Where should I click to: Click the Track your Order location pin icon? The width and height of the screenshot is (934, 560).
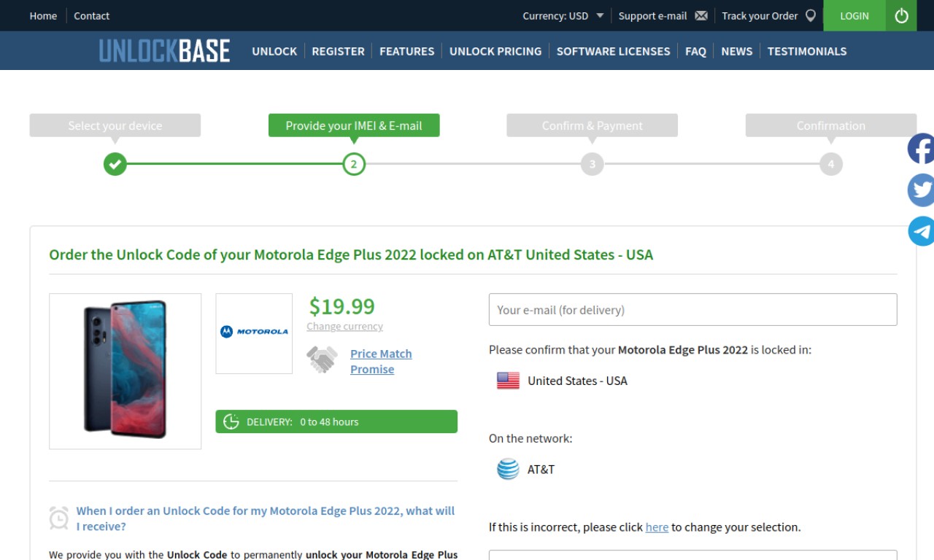(810, 15)
